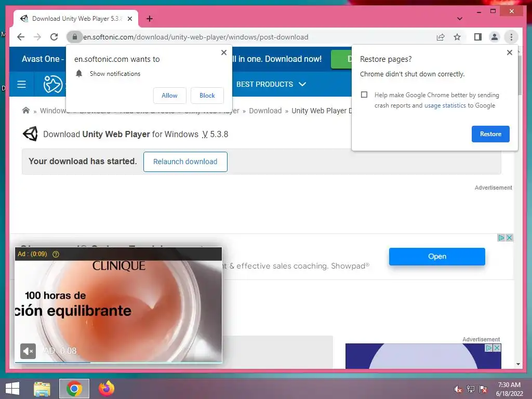Open AdChoices on bottom right ad

489,348
